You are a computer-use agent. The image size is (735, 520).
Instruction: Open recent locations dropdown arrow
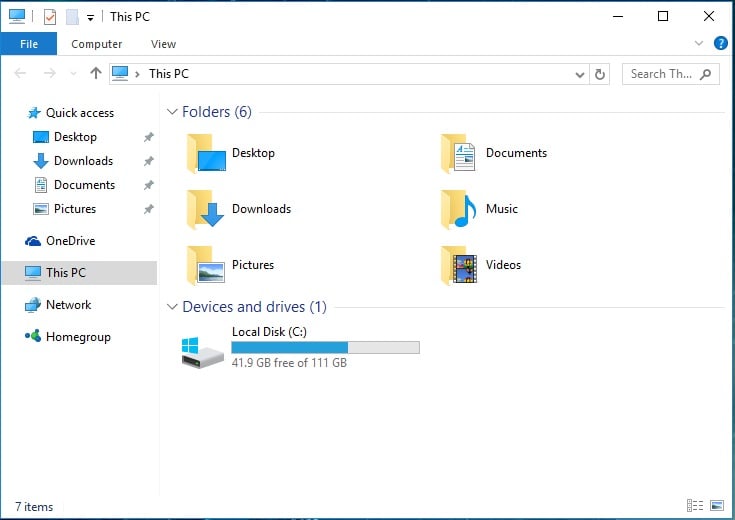(x=73, y=74)
